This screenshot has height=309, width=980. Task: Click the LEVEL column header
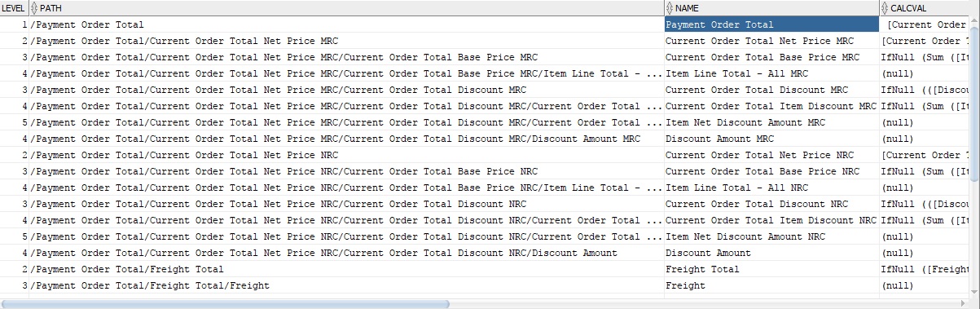pyautogui.click(x=14, y=7)
